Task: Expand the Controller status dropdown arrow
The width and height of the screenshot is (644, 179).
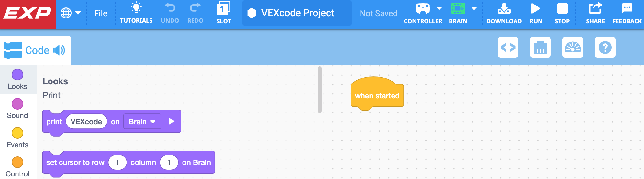Action: 439,8
